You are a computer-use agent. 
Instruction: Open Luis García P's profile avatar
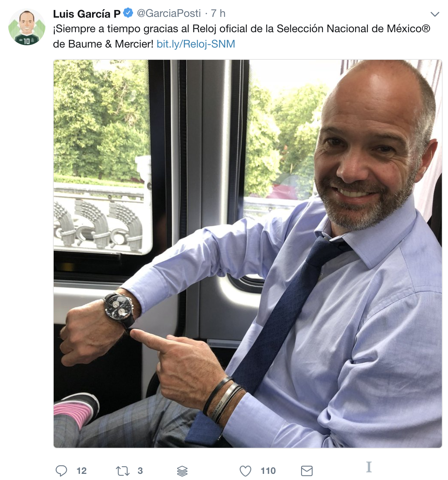click(27, 27)
